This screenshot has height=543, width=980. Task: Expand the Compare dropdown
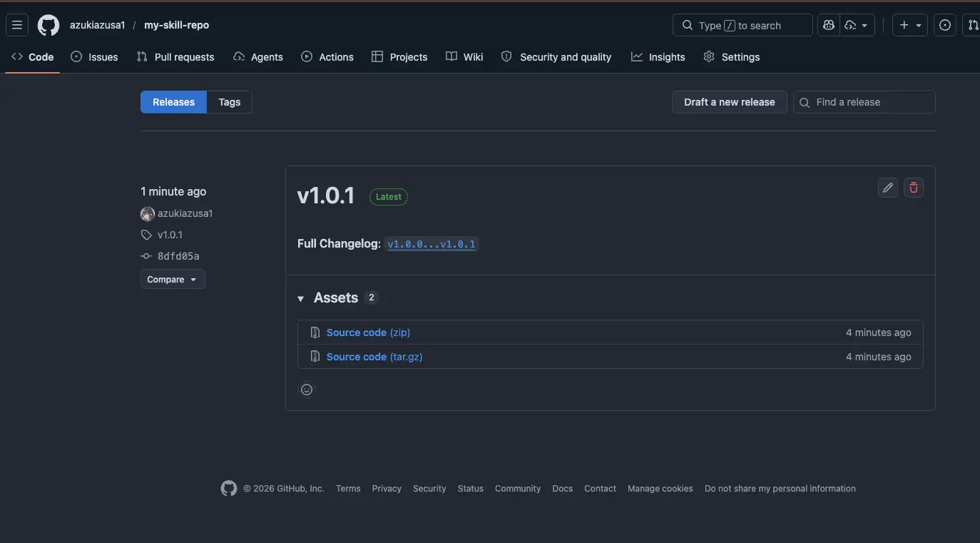pos(173,280)
